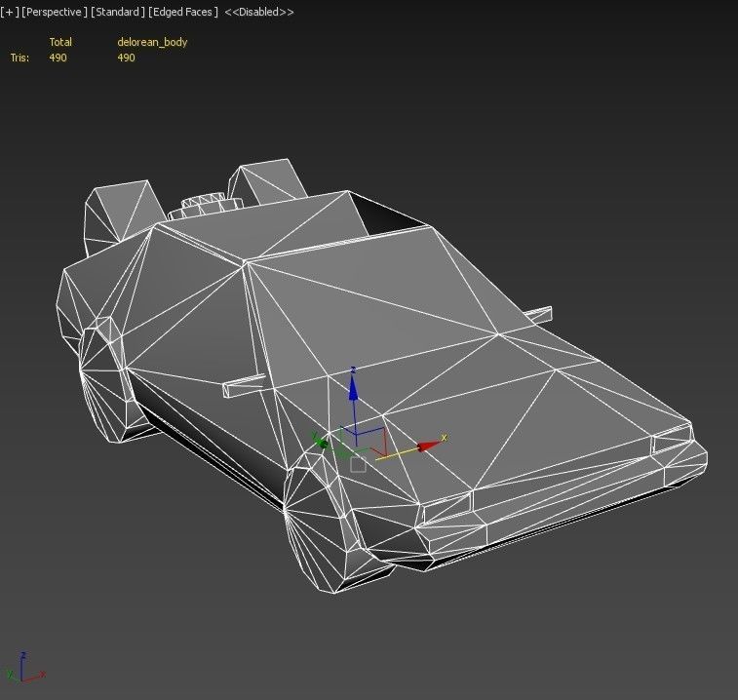Viewport: 738px width, 700px height.
Task: Click the blue Z-axis arrow of the gizmo
Action: [x=353, y=390]
